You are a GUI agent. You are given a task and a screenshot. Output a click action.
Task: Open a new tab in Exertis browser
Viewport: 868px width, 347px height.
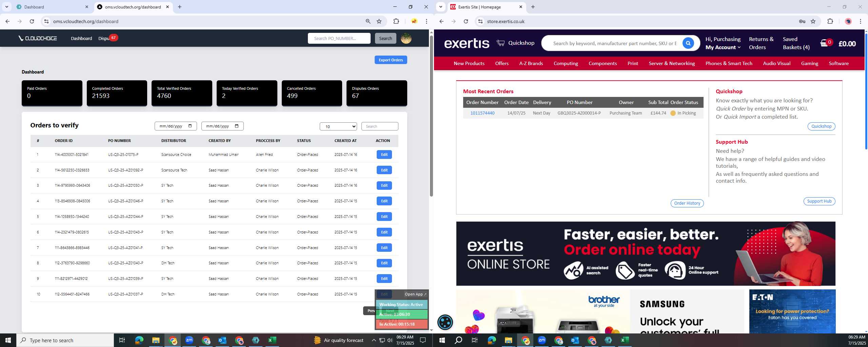533,7
